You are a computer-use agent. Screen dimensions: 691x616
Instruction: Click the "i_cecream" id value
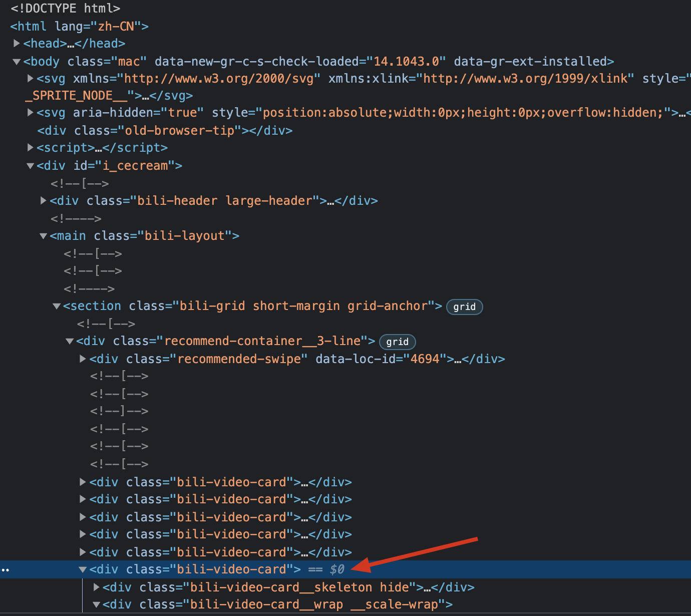pyautogui.click(x=135, y=166)
